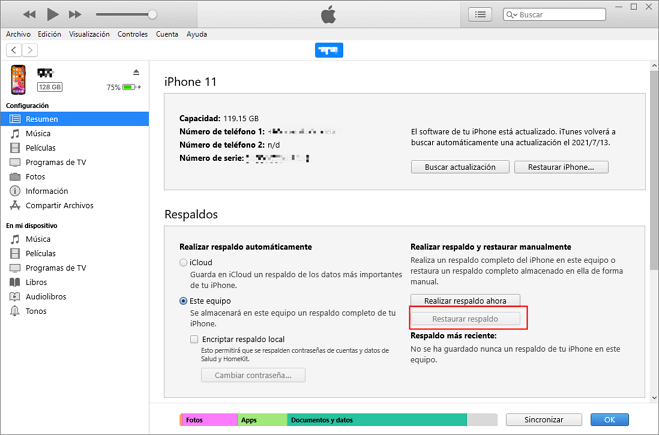
Task: Enable Encriptar respaldo local checkbox
Action: point(194,339)
